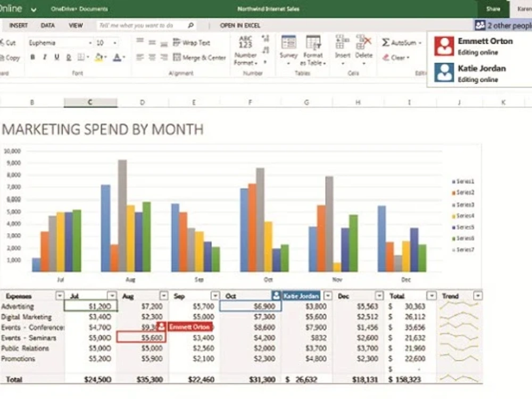
Task: Click the OPEN IN EXCEL button
Action: [x=240, y=25]
